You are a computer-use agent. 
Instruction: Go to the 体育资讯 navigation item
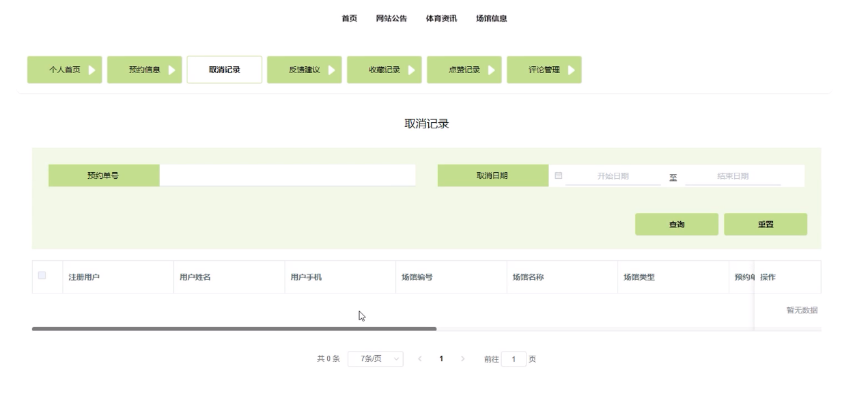click(441, 18)
